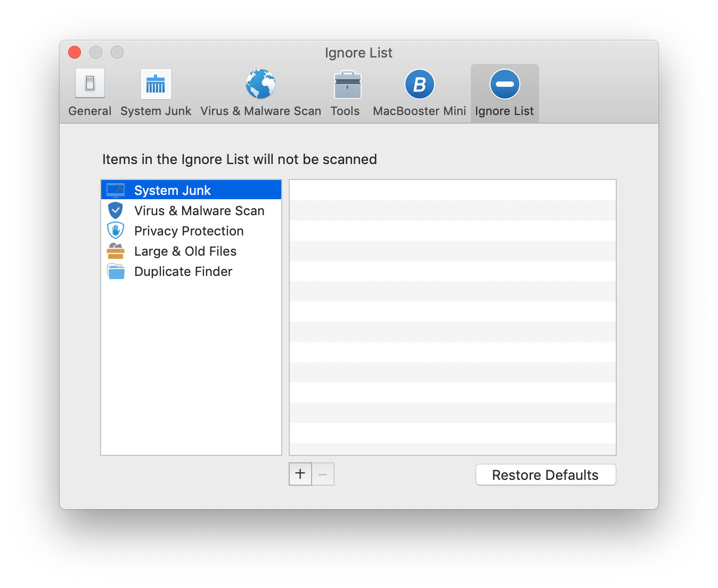Select Large & Old Files category
The width and height of the screenshot is (718, 588).
point(185,251)
